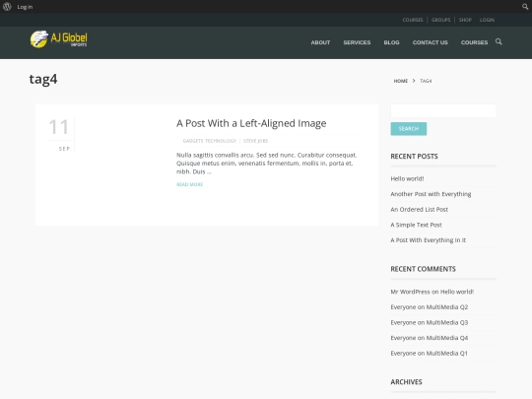Click the tag4 page heading

[43, 80]
